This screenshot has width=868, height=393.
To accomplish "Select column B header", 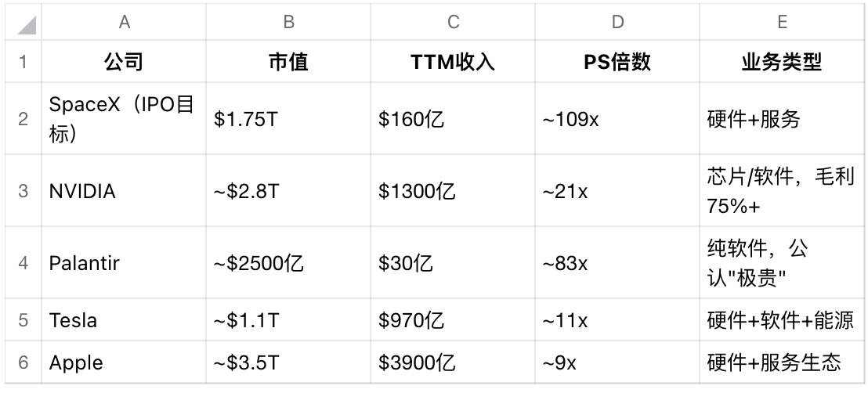I will (288, 23).
